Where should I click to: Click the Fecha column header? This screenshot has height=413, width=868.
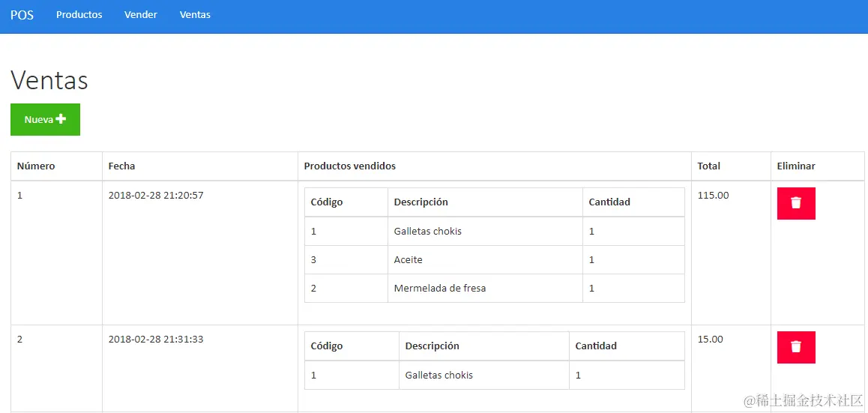point(121,166)
